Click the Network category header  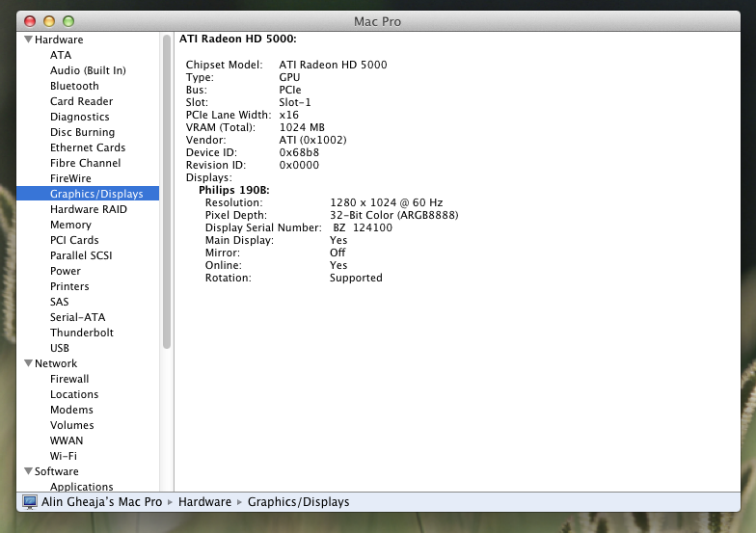coord(56,363)
